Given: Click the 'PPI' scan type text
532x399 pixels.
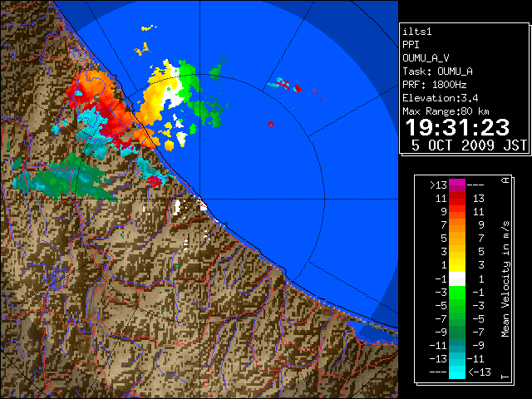Looking at the screenshot, I should (411, 45).
